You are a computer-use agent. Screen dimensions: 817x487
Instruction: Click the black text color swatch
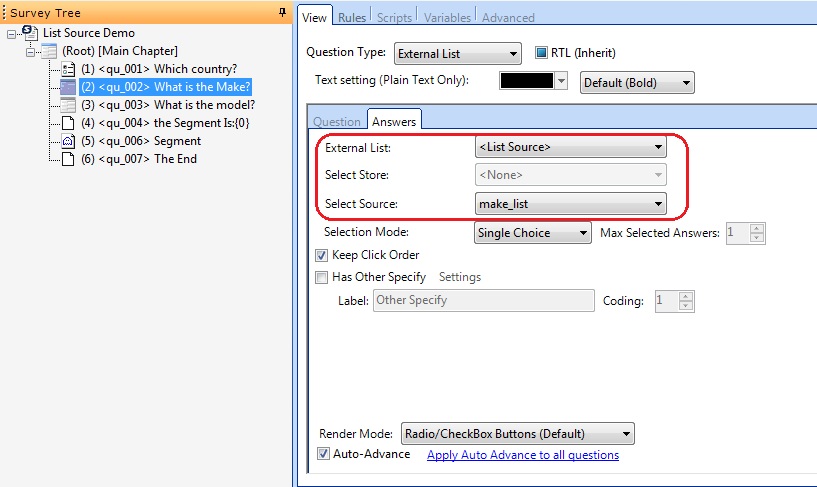coord(526,81)
